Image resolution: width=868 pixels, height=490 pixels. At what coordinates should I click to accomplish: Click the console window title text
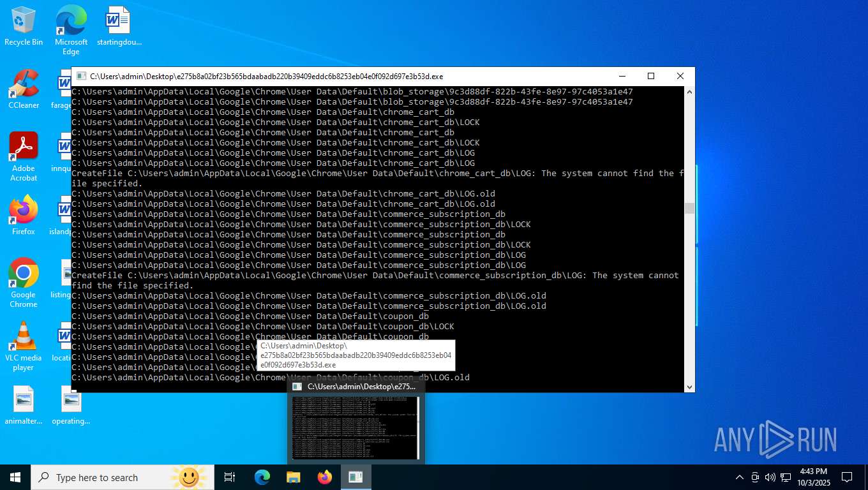(x=266, y=77)
